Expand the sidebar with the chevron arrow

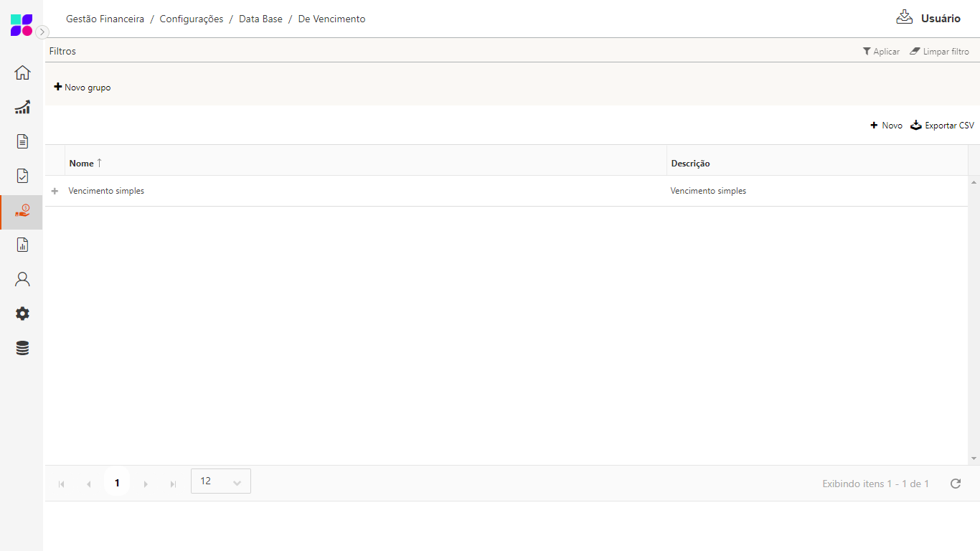coord(42,32)
